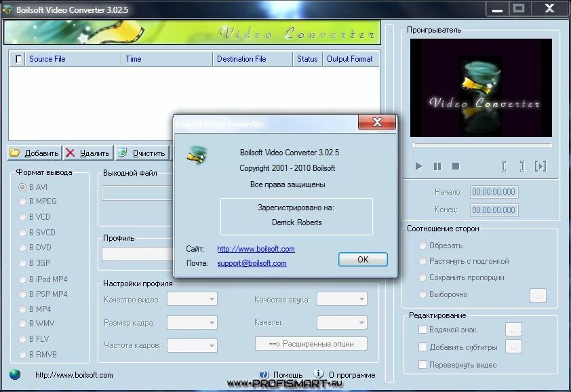This screenshot has height=392, width=571.
Task: Minimize the main Boilsoft window
Action: [497, 9]
